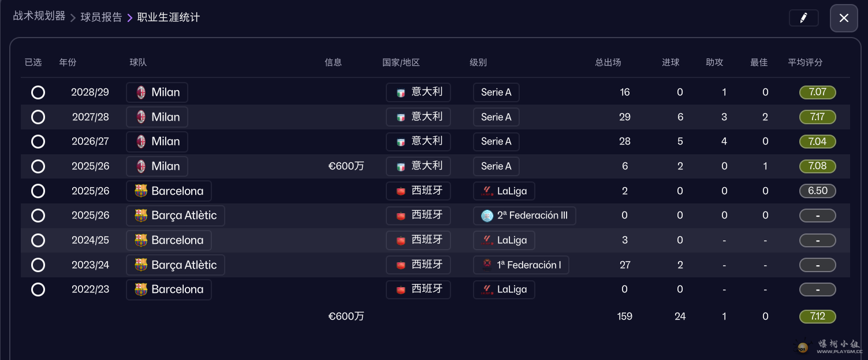This screenshot has height=360, width=868.
Task: Sort by the 年份 column header
Action: tap(68, 62)
